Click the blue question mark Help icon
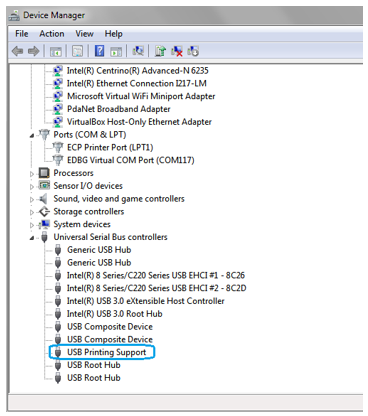The height and width of the screenshot is (416, 368). coord(100,51)
